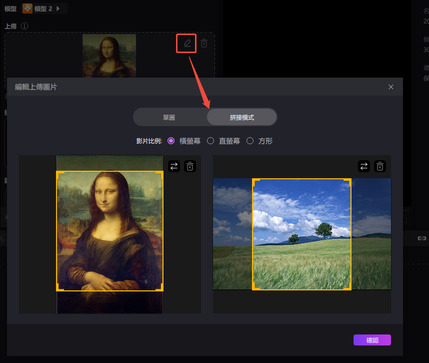Click the info icon next to 上傳 label
Screen dimensions: 429x363
click(25, 26)
